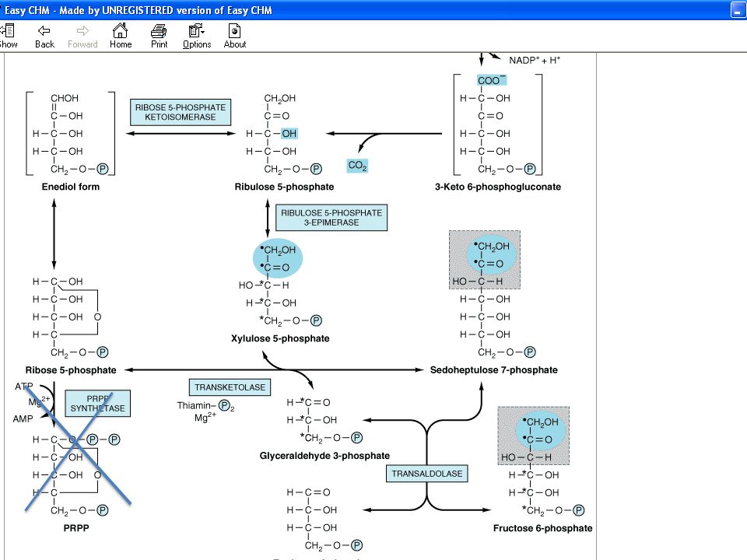Viewport: 747px width, 560px height.
Task: Click the Thiamin-P2 cofactor label
Action: [x=205, y=406]
